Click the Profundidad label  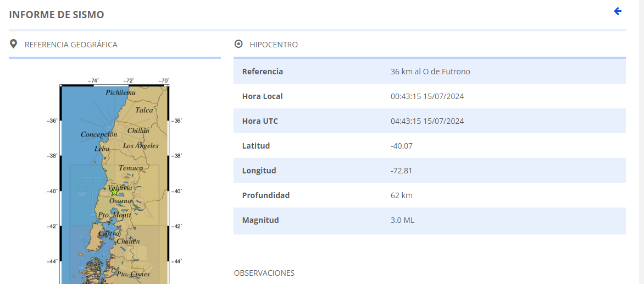tap(266, 195)
